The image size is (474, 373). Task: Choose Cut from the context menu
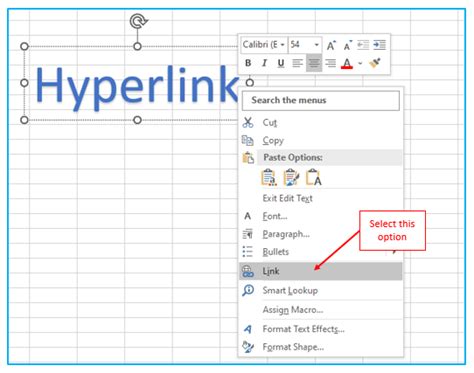[x=321, y=123]
